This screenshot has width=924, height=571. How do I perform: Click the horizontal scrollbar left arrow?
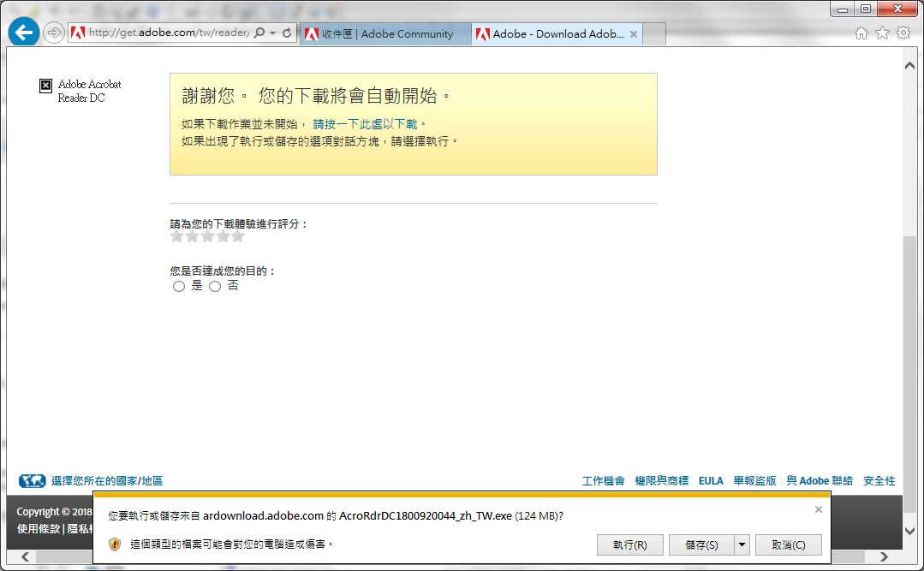(26, 556)
